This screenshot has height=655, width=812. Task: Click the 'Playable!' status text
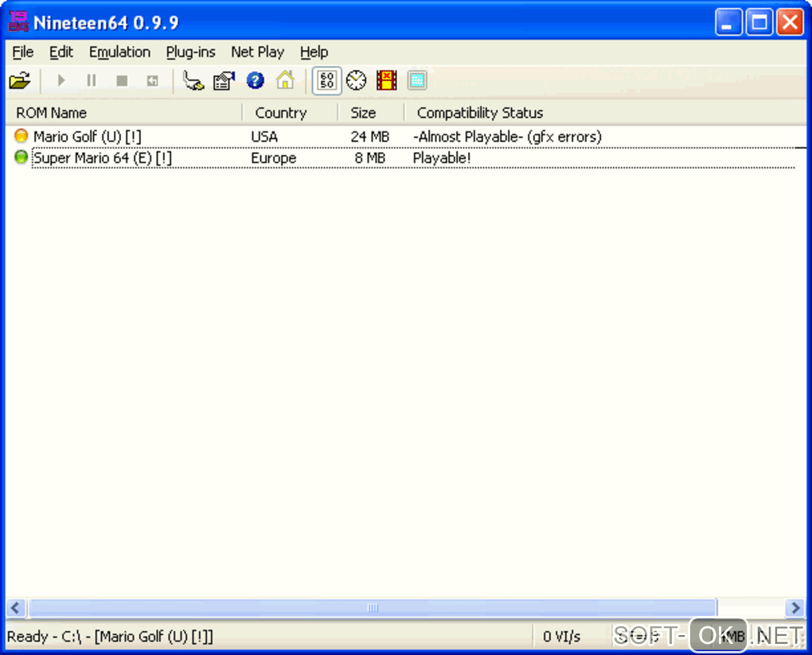click(441, 158)
